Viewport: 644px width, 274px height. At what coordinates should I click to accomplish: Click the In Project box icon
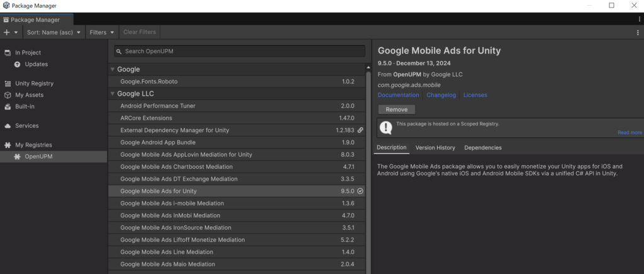[8, 53]
